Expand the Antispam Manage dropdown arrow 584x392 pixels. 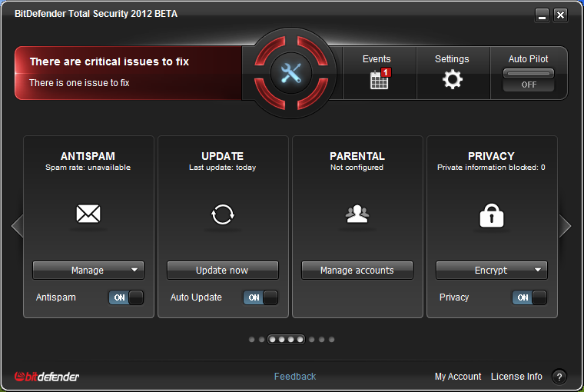coord(134,270)
